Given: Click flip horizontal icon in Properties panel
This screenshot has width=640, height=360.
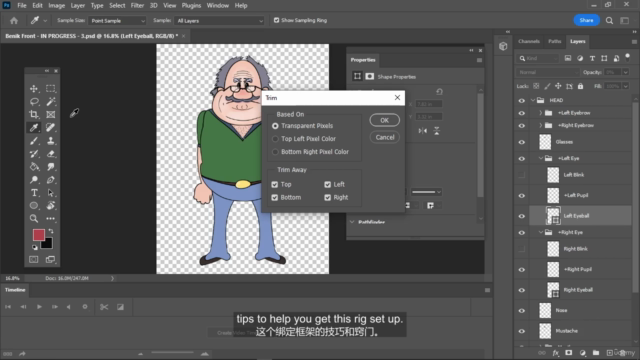Looking at the screenshot, I should click(423, 131).
